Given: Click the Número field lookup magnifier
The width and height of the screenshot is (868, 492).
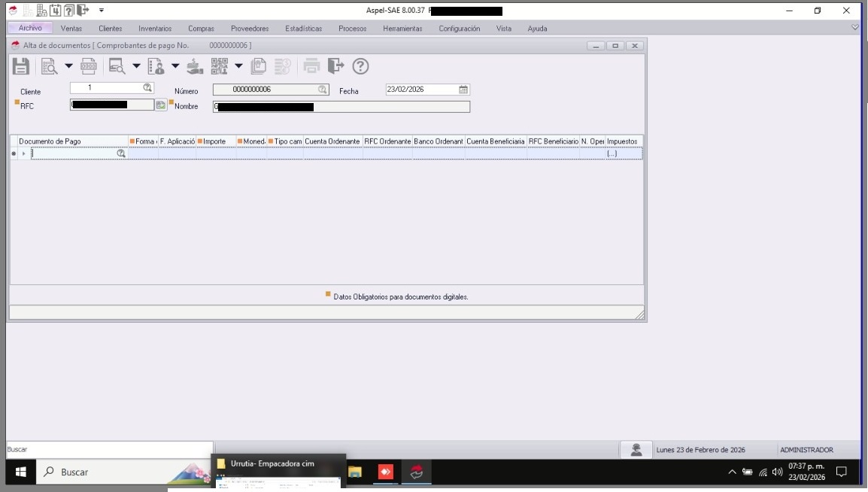Looking at the screenshot, I should (322, 89).
